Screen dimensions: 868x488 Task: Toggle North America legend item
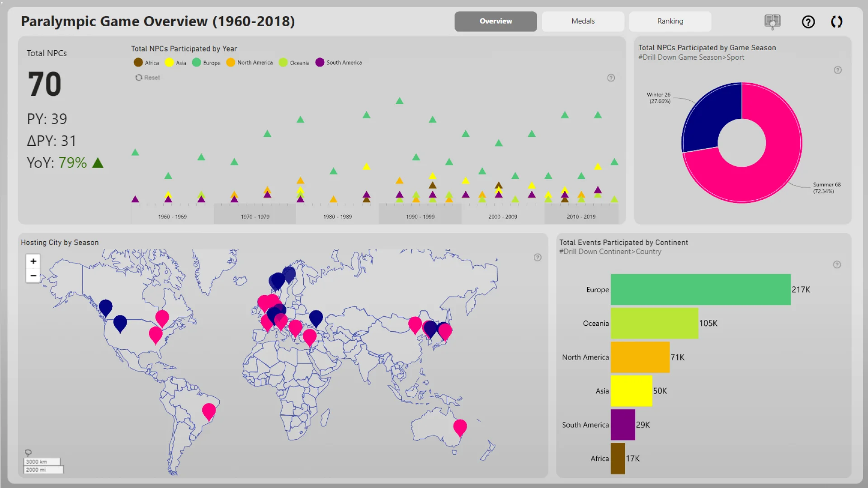coord(250,63)
